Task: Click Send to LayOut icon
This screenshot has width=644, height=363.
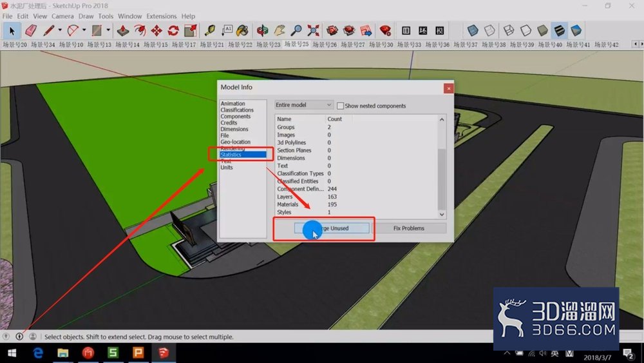Action: coord(366,30)
